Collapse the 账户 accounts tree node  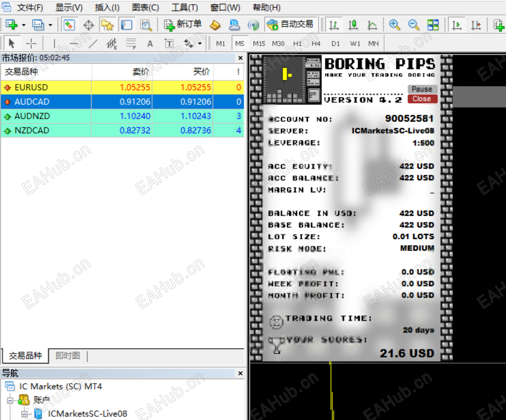[x=10, y=400]
